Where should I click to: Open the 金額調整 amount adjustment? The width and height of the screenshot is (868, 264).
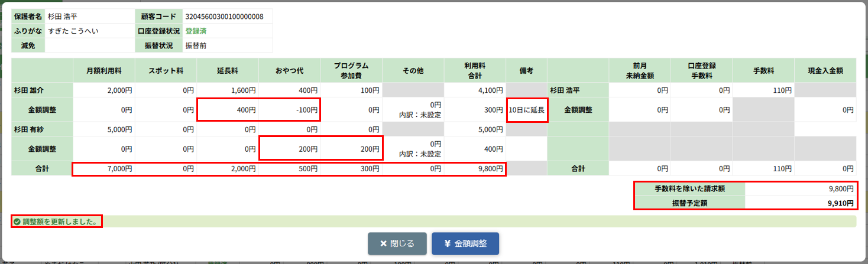pos(465,243)
